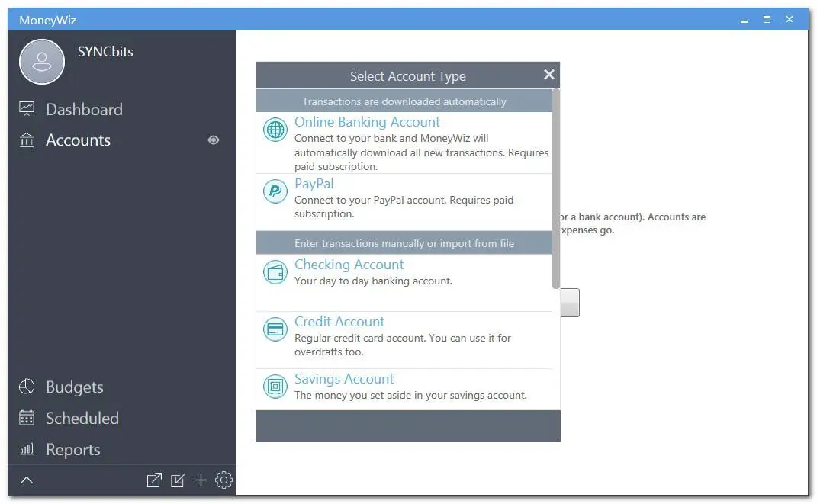Click the Accounts bank building icon

coord(27,140)
